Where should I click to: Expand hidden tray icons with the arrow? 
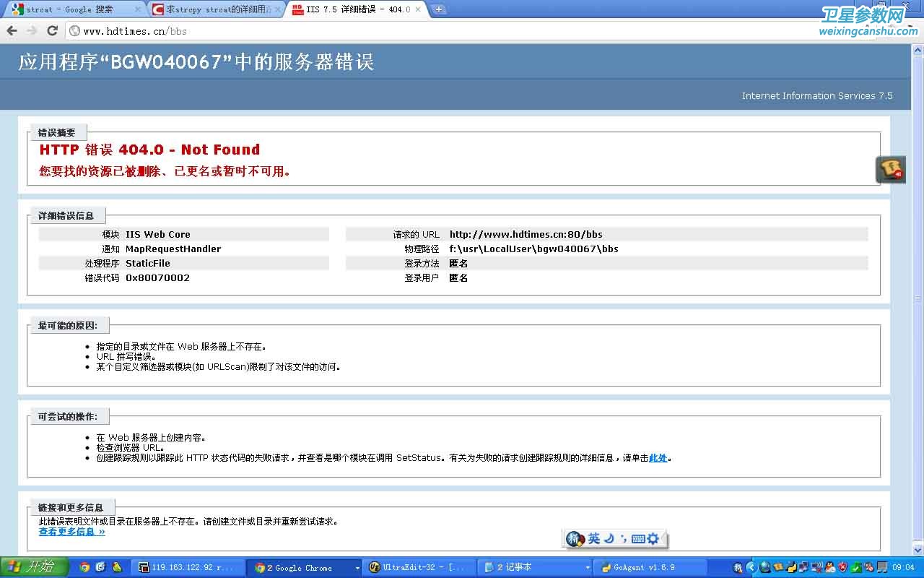coord(751,567)
